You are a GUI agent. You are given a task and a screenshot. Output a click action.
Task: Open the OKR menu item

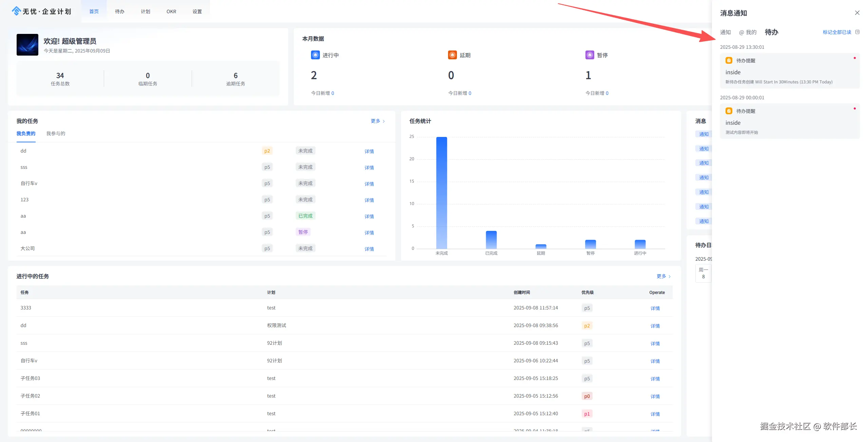171,12
